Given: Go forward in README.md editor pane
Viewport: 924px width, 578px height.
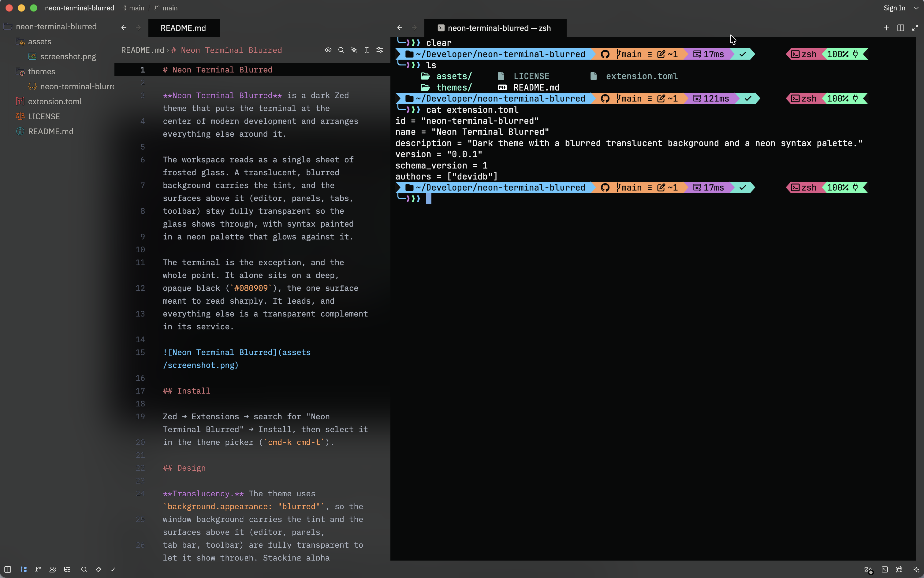Looking at the screenshot, I should tap(138, 28).
